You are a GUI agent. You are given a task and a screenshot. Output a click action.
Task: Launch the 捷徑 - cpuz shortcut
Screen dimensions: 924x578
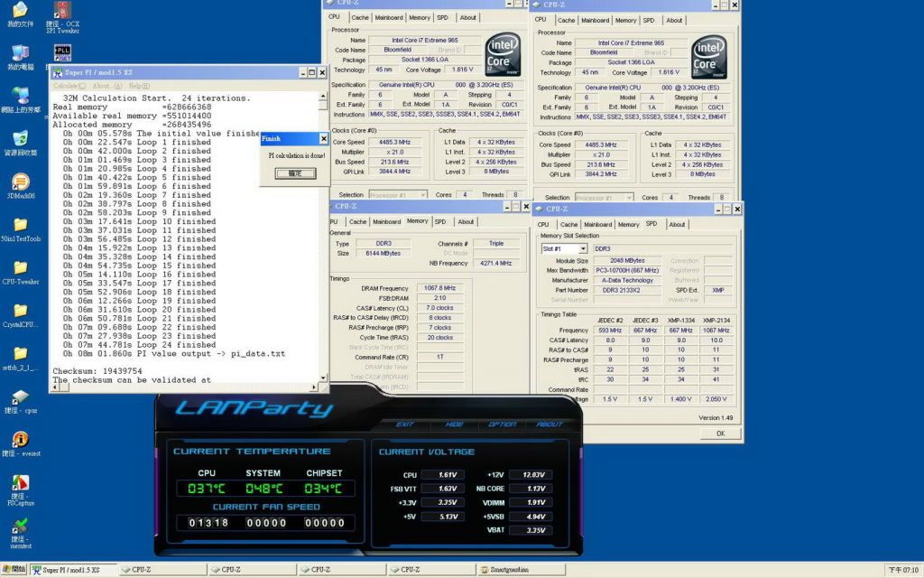[20, 402]
